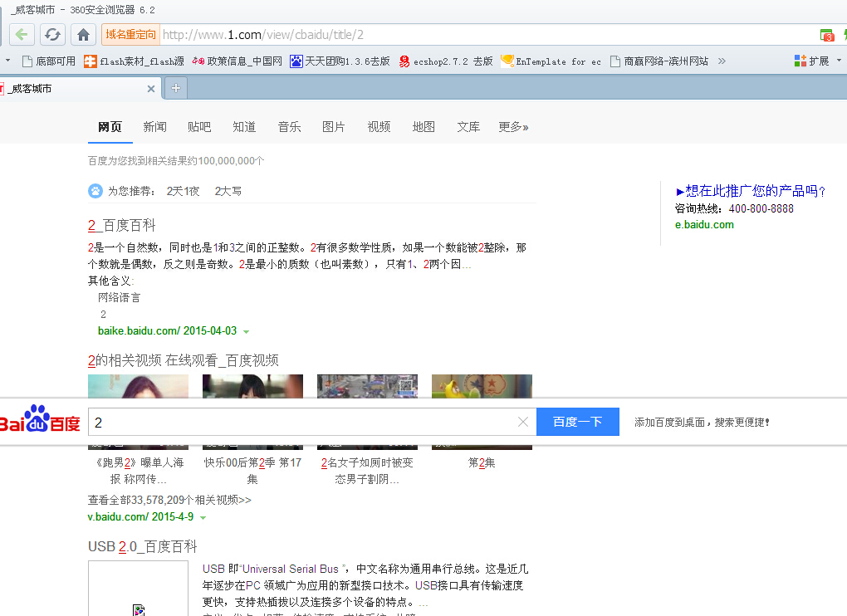The image size is (847, 616).
Task: Switch to the 图片 tab
Action: [334, 127]
